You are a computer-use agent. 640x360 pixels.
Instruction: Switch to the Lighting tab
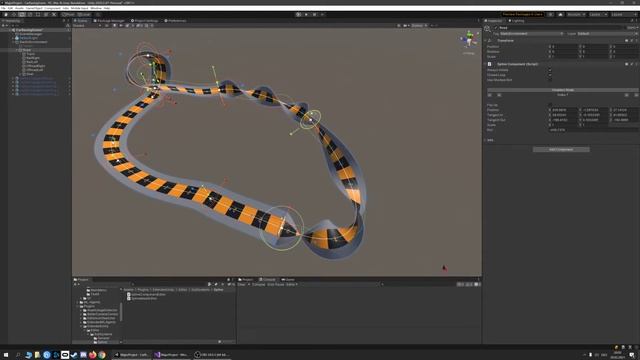tap(517, 20)
